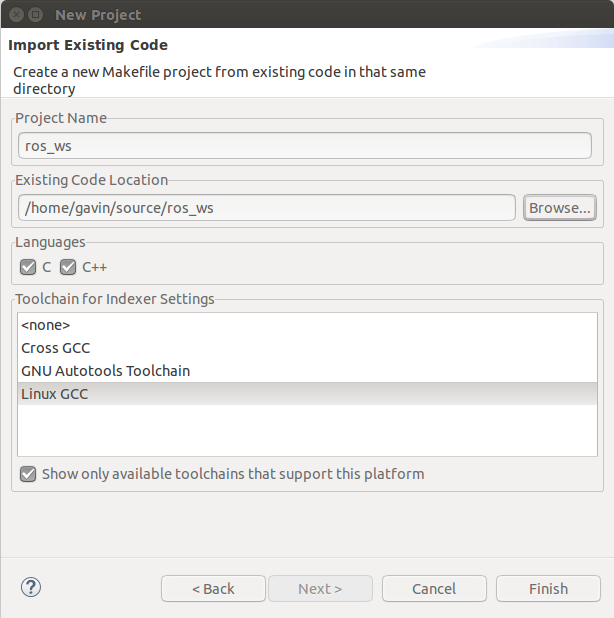Cancel the import wizard
Viewport: 614px width, 618px height.
(434, 588)
